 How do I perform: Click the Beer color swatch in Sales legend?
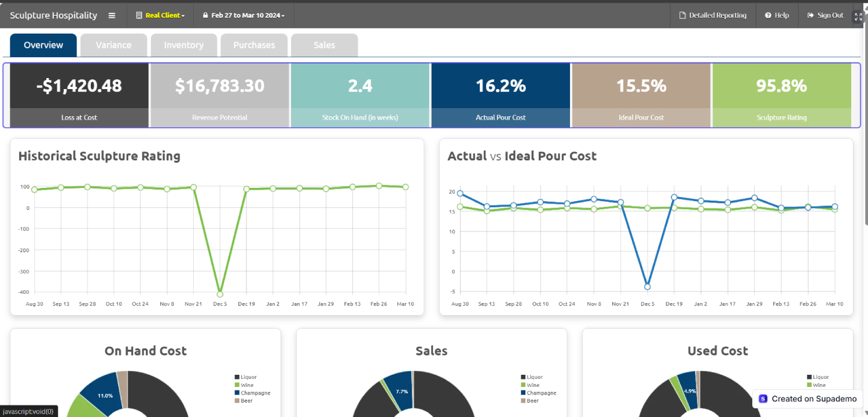523,401
